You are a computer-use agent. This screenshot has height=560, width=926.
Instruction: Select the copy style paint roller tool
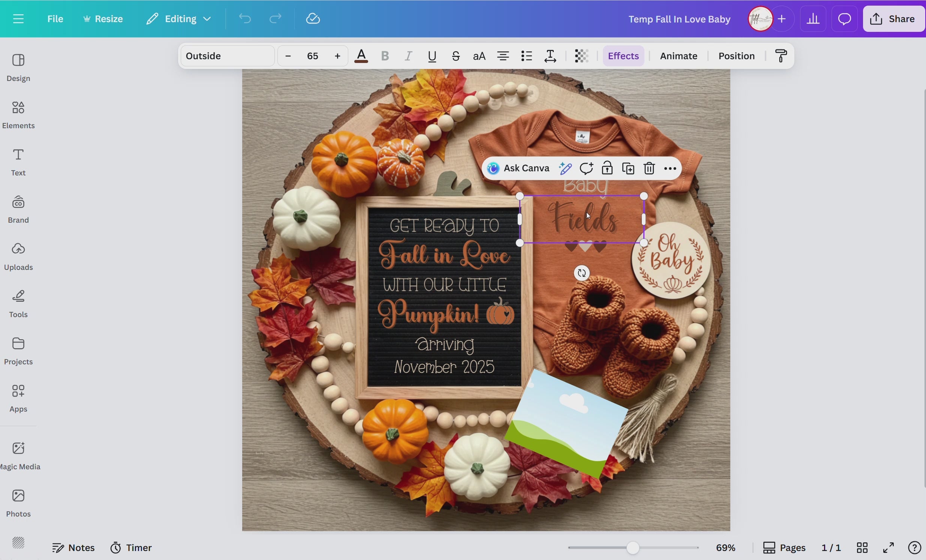pos(781,55)
